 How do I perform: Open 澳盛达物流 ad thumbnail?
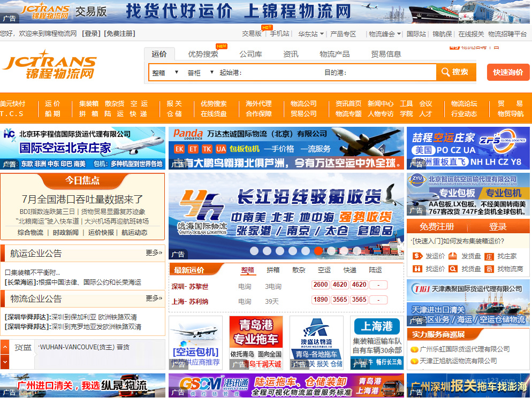click(x=316, y=342)
